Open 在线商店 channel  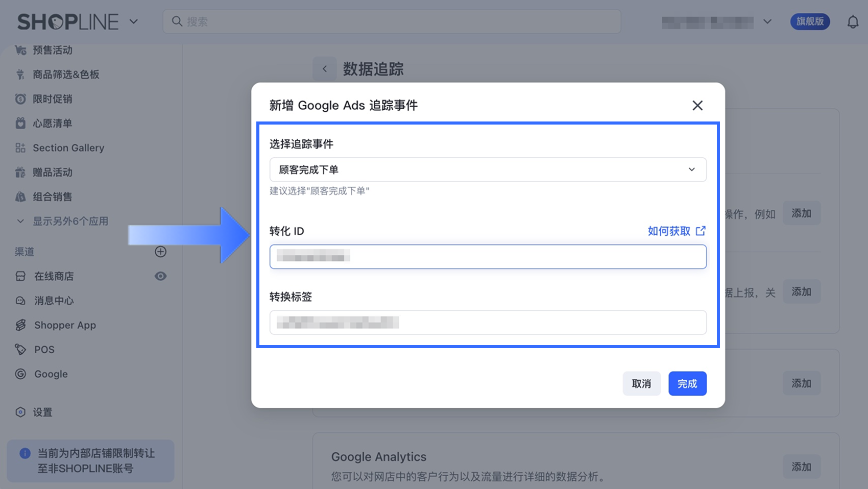pyautogui.click(x=54, y=276)
